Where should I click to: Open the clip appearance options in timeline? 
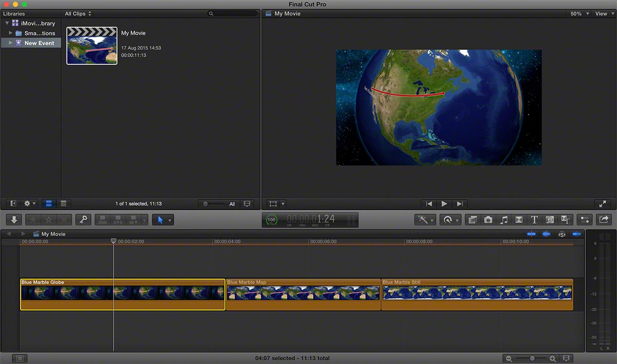(x=567, y=358)
